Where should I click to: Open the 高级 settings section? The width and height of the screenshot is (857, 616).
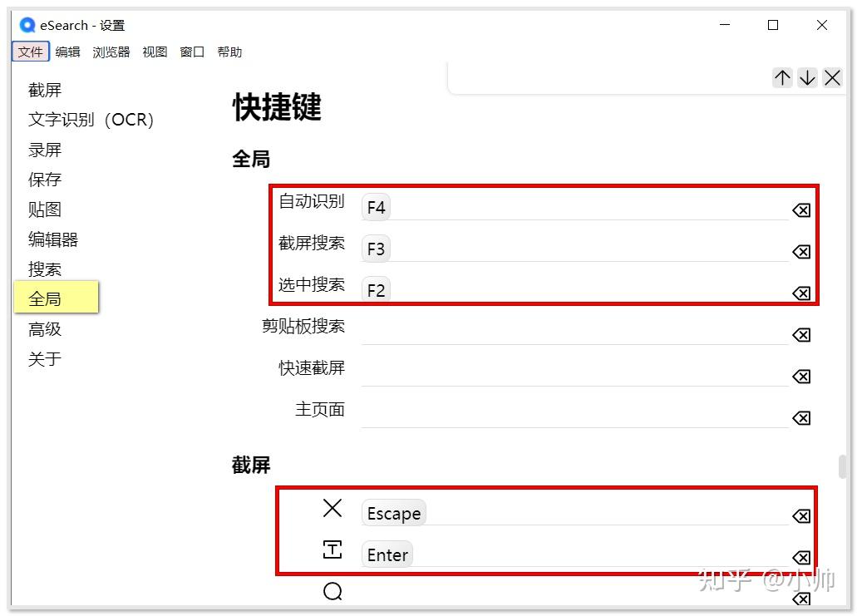tap(44, 328)
